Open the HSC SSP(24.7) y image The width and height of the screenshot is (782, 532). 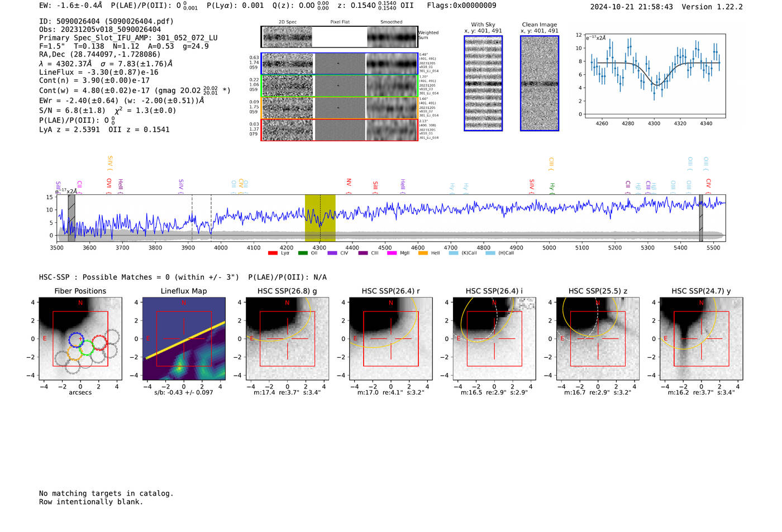(701, 339)
